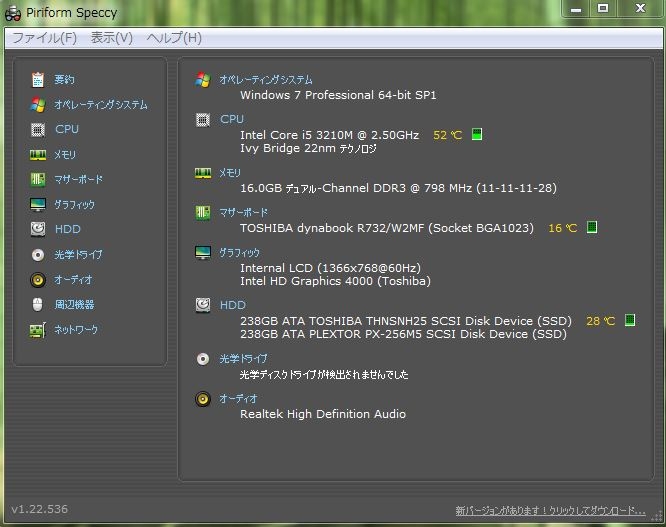Click the グラフィック monitor icon in sidebar
The image size is (666, 527).
click(38, 205)
